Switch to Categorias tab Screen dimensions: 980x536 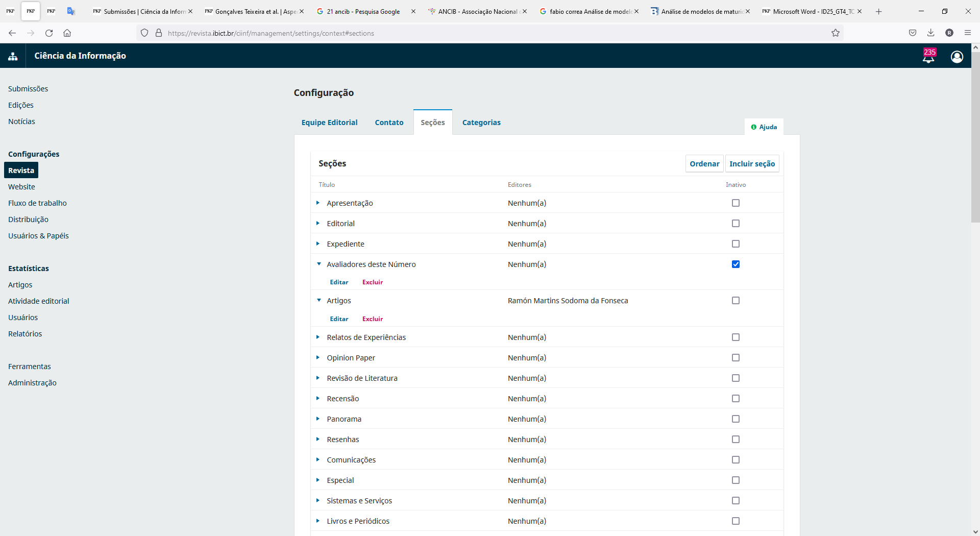(x=481, y=123)
